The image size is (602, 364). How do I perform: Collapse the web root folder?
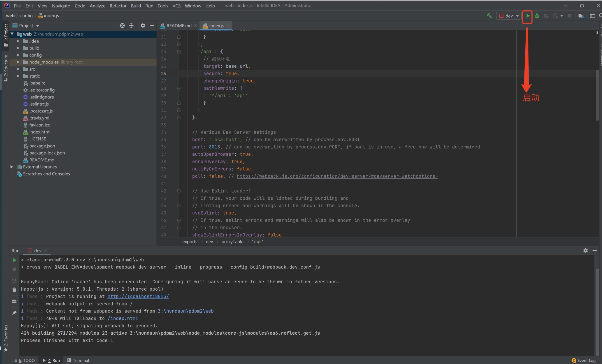[12, 34]
